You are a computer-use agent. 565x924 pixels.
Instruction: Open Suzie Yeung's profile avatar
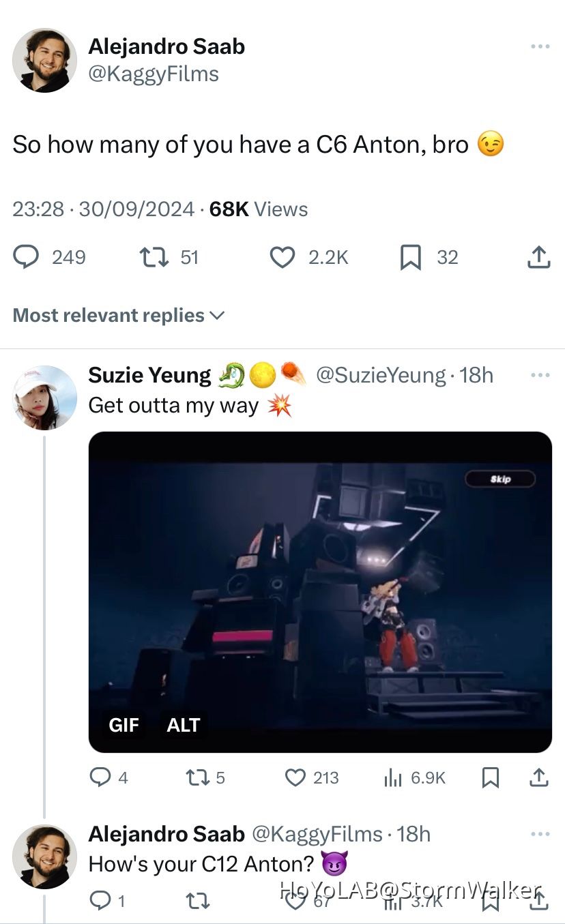pyautogui.click(x=45, y=398)
